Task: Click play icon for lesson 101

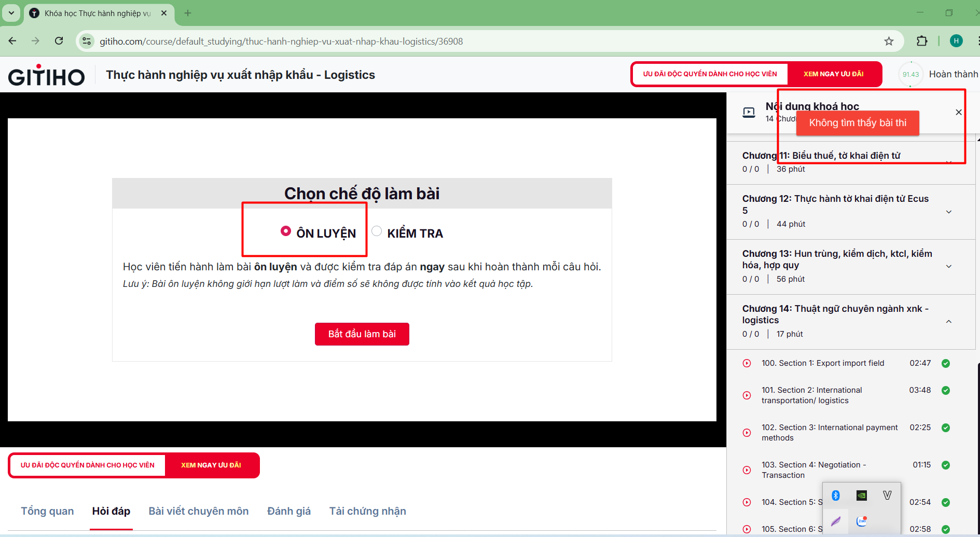Action: 747,395
